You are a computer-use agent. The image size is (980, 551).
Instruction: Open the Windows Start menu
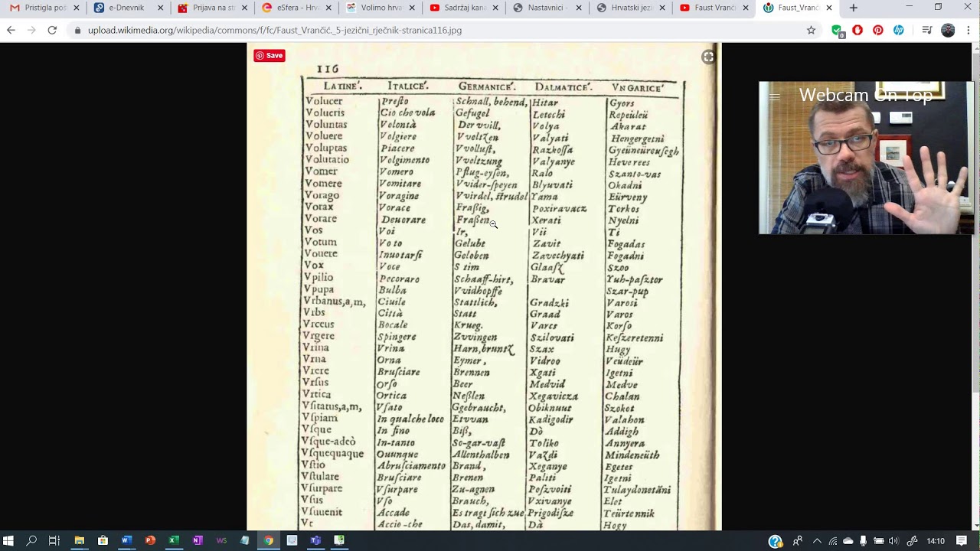click(x=8, y=540)
